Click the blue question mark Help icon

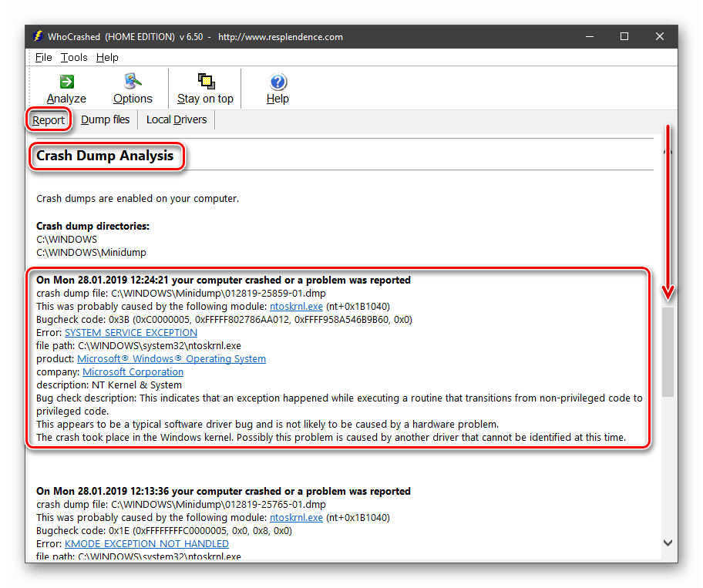(x=278, y=82)
